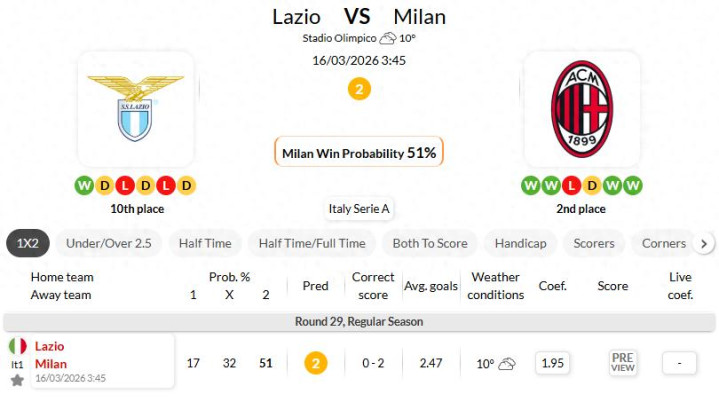Switch to the Both To Score tab
This screenshot has height=402, width=719.
(x=430, y=243)
